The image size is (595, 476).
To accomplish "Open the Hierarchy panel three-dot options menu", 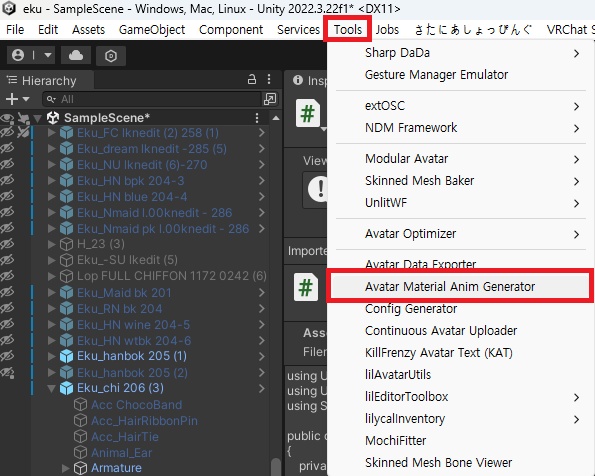I will (x=269, y=79).
